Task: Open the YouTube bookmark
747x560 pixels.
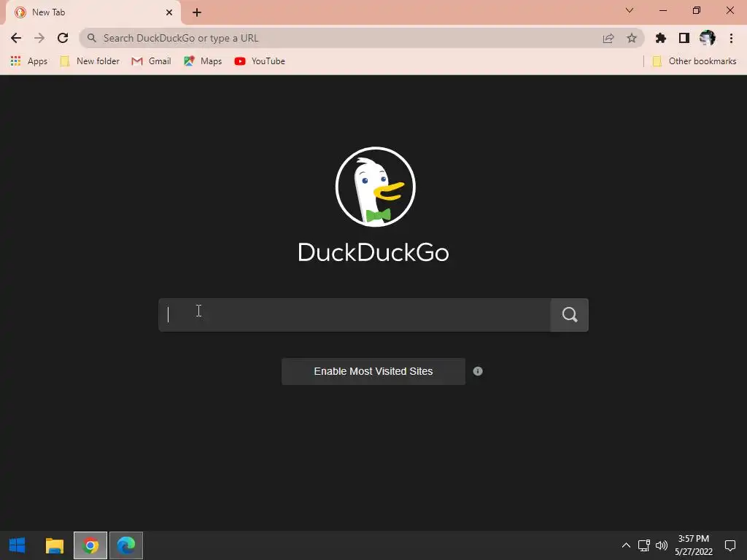Action: pos(260,61)
